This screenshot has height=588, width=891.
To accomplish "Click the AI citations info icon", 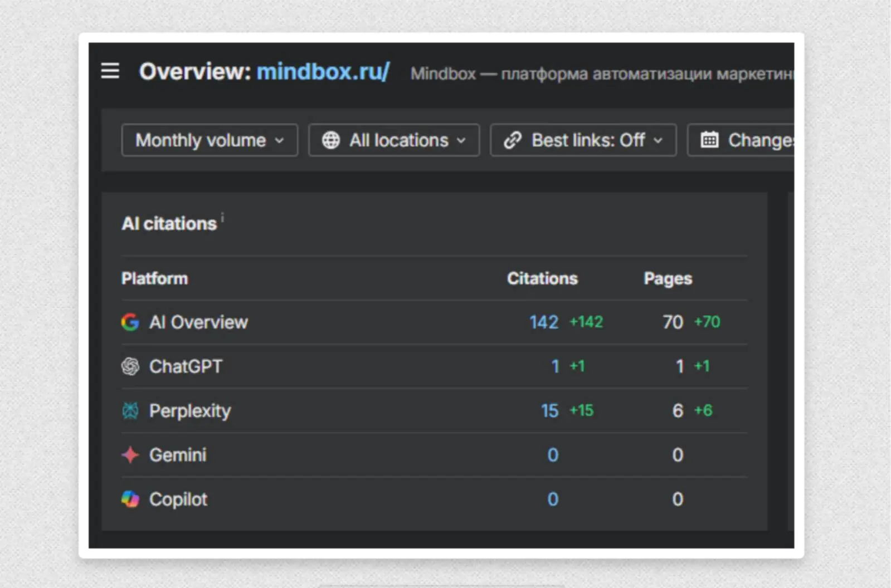I will tap(222, 217).
